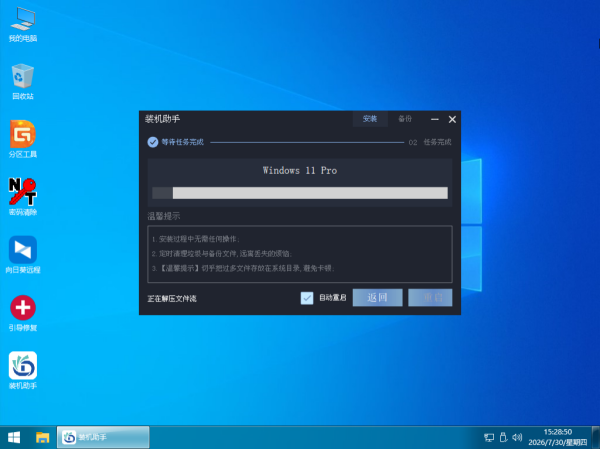The image size is (600, 449).
Task: Open the 向日葵远程 remote desktop icon
Action: click(23, 255)
